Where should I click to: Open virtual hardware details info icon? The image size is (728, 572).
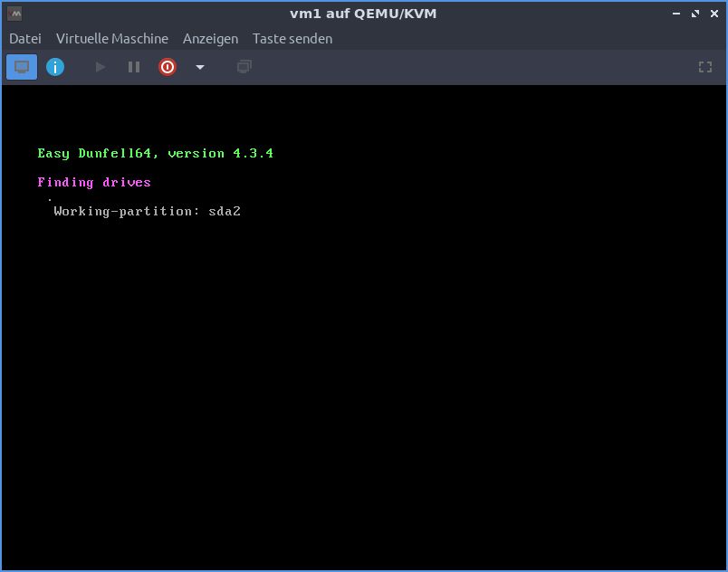[x=55, y=67]
